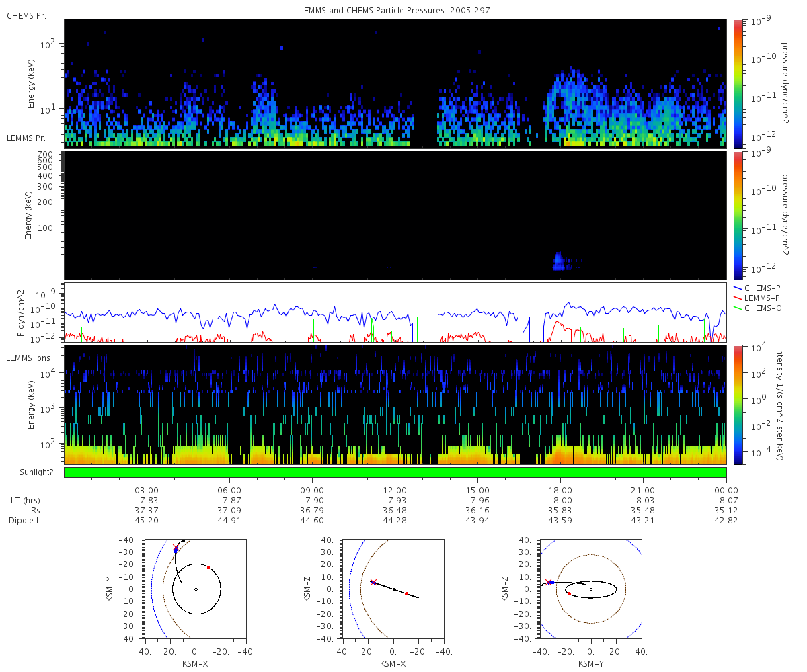Click the LEMMS Ions panel label
Screen dimensions: 807x672
(x=29, y=358)
